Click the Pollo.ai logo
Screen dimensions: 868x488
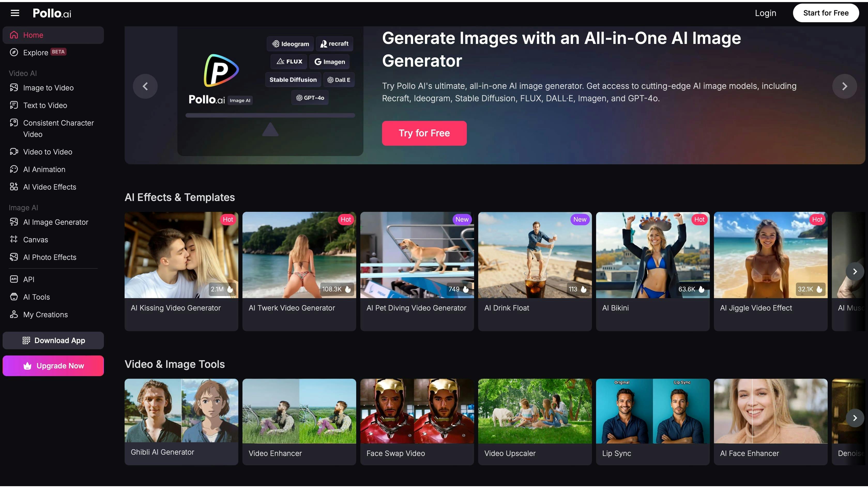tap(52, 13)
